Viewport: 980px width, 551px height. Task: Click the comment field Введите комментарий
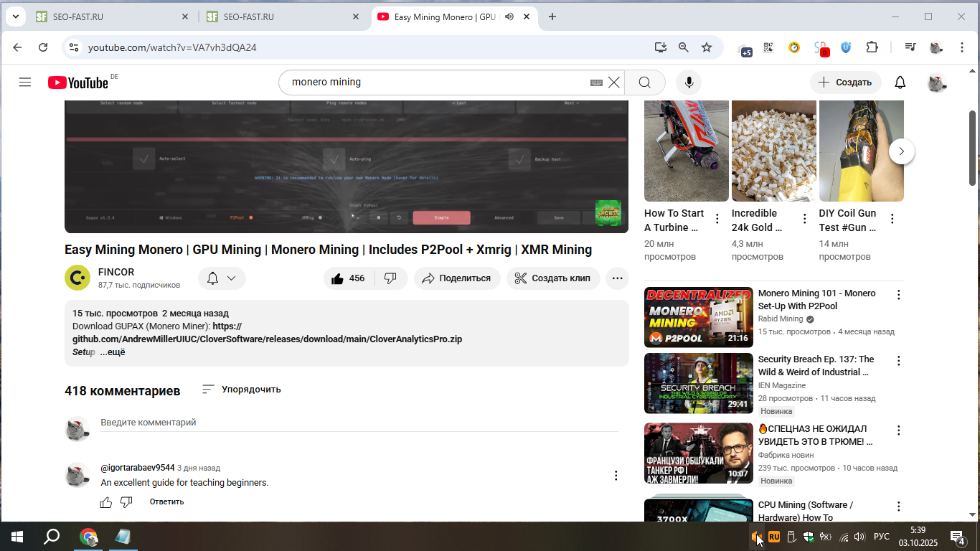(x=359, y=423)
